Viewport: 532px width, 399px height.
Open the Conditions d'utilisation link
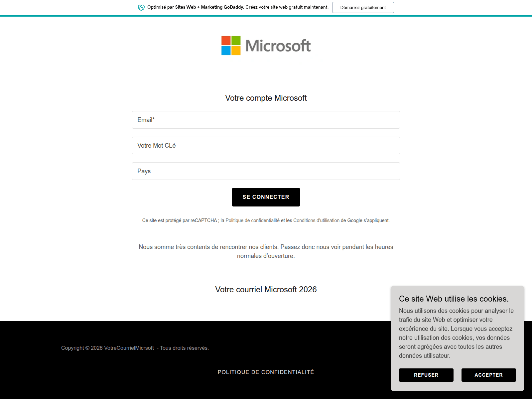coord(316,220)
